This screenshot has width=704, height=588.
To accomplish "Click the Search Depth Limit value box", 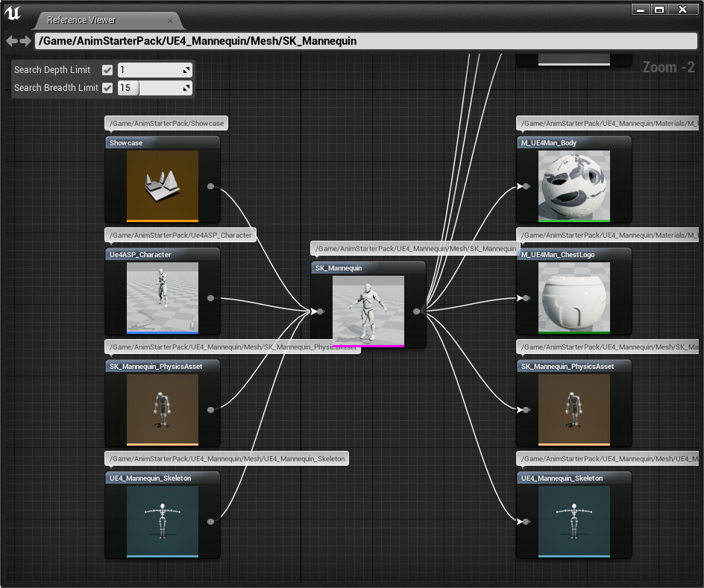I will (x=155, y=70).
